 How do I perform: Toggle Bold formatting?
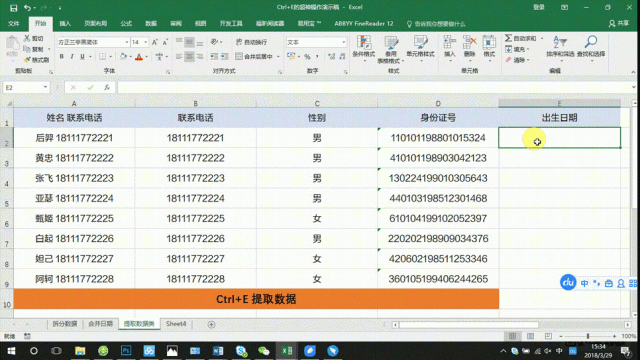click(62, 56)
